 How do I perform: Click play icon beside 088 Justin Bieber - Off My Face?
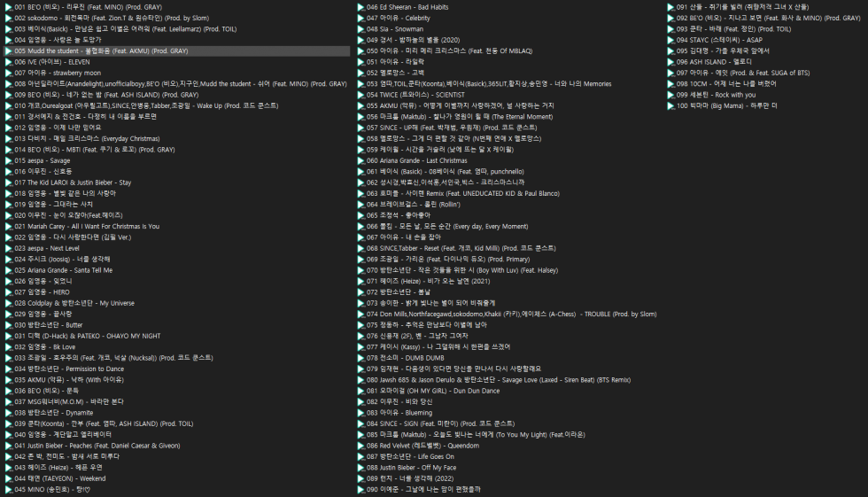click(x=361, y=468)
